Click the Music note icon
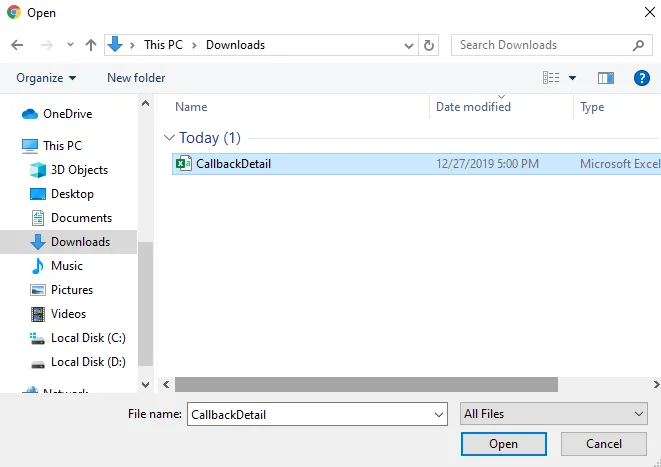This screenshot has width=661, height=467. (38, 266)
